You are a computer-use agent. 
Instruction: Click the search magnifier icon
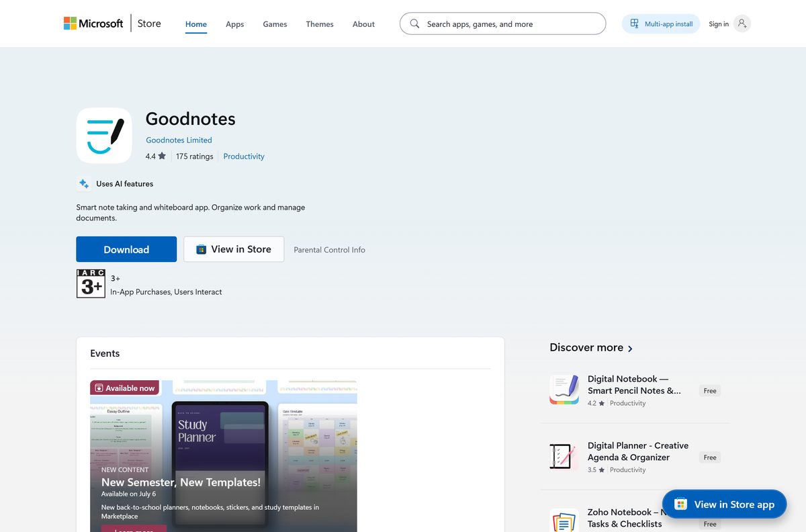point(414,24)
